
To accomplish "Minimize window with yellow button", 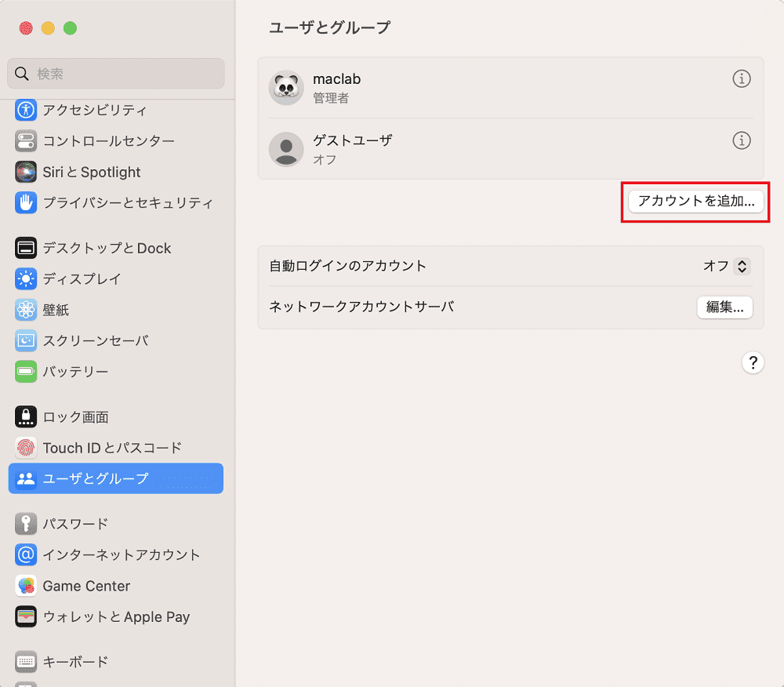I will [48, 28].
